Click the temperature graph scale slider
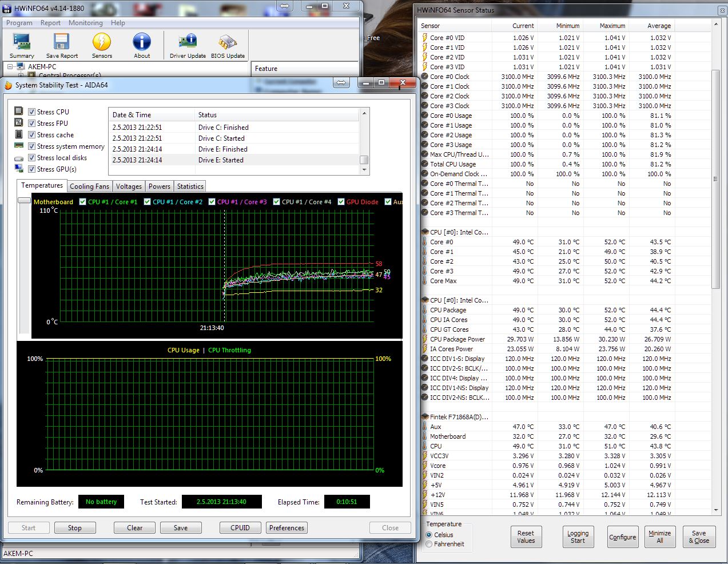The width and height of the screenshot is (728, 564). pyautogui.click(x=24, y=201)
